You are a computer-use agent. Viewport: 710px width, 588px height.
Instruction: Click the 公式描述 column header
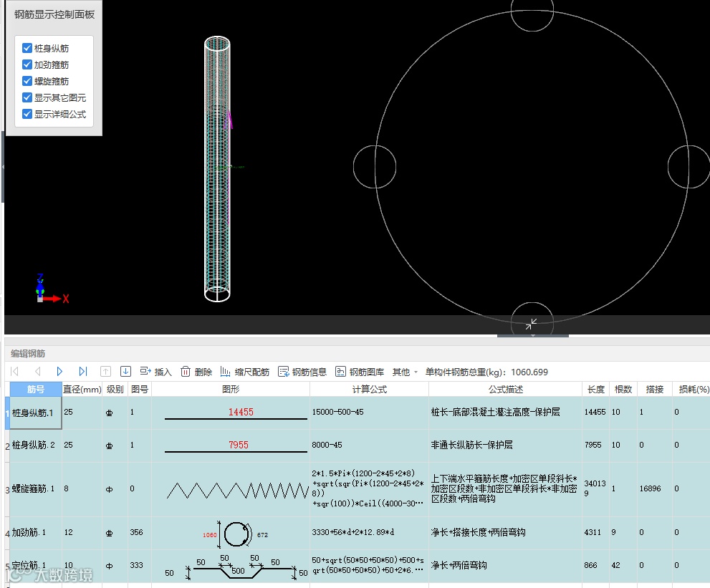click(x=505, y=390)
